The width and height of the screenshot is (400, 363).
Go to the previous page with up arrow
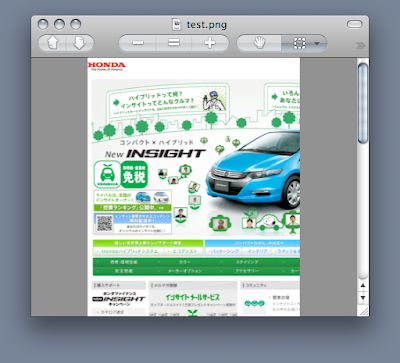coord(53,43)
